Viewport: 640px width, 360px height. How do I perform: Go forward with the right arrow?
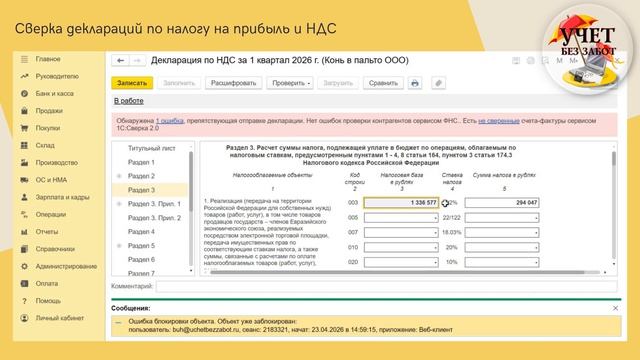[x=137, y=60]
